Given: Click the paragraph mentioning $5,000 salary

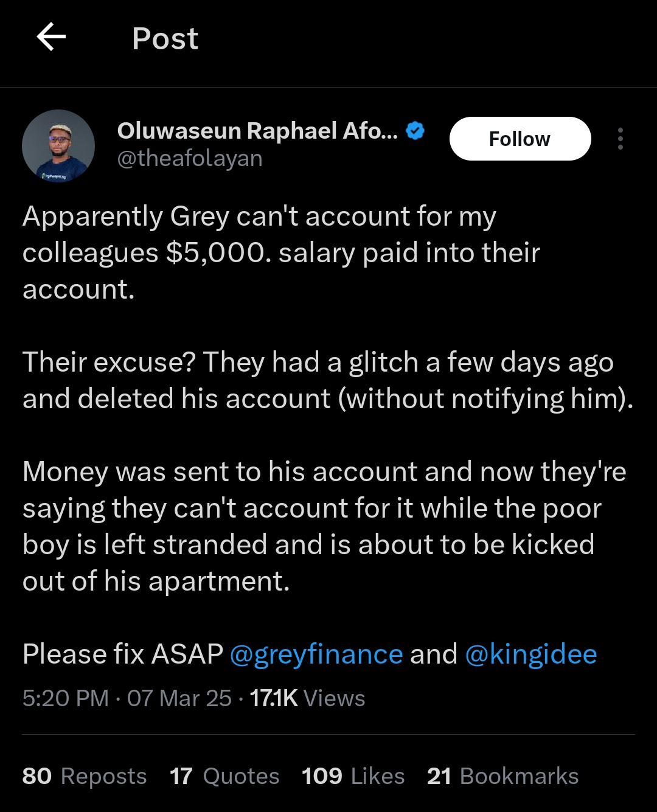Looking at the screenshot, I should [281, 252].
